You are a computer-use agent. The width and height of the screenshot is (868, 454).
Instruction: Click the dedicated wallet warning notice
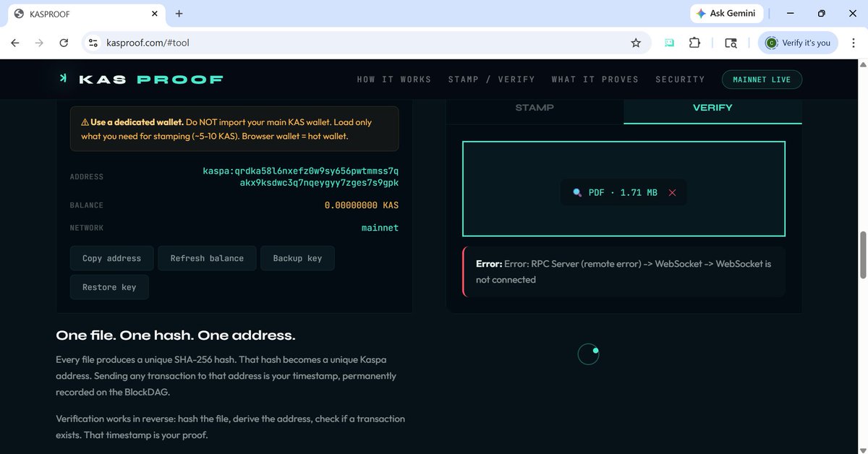(234, 129)
